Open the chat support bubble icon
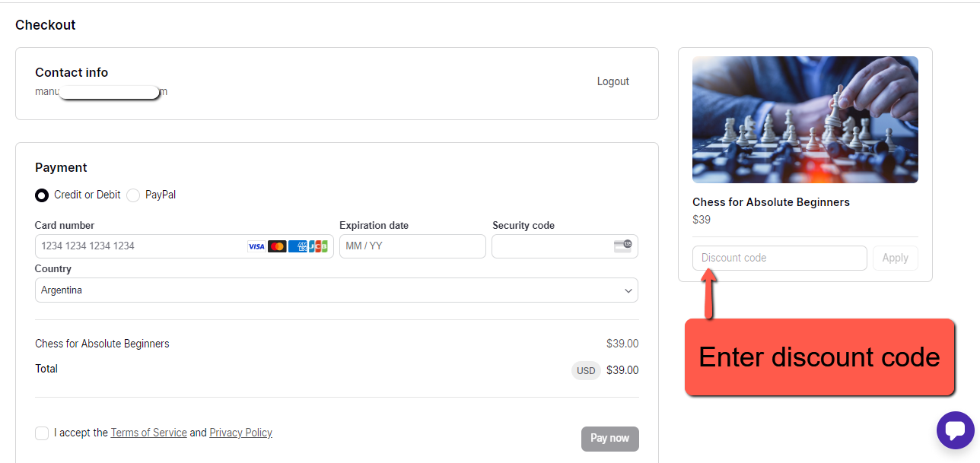 [955, 430]
